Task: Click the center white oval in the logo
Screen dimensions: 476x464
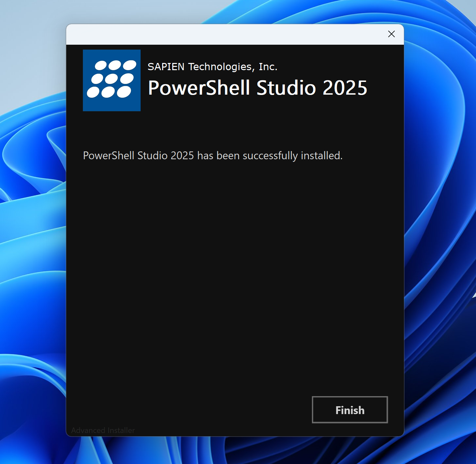Action: (111, 79)
